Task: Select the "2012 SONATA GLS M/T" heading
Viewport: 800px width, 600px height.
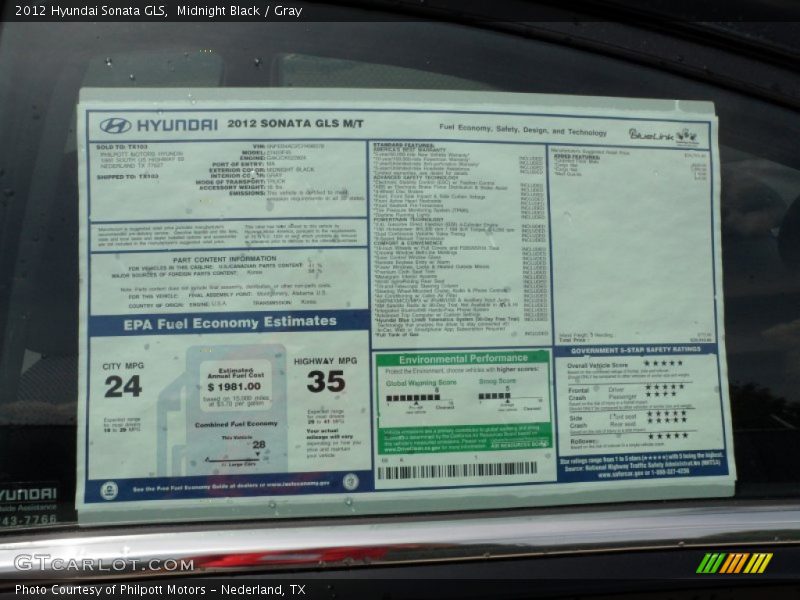Action: 295,123
